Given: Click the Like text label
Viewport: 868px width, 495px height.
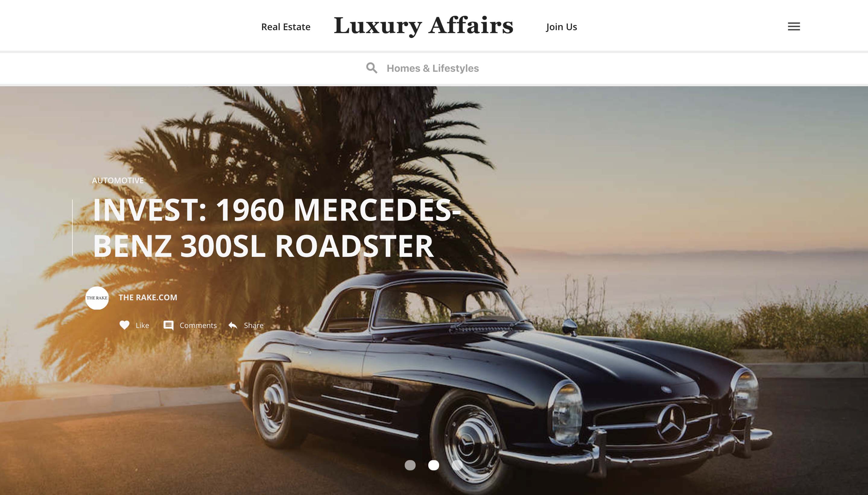Looking at the screenshot, I should pos(142,325).
